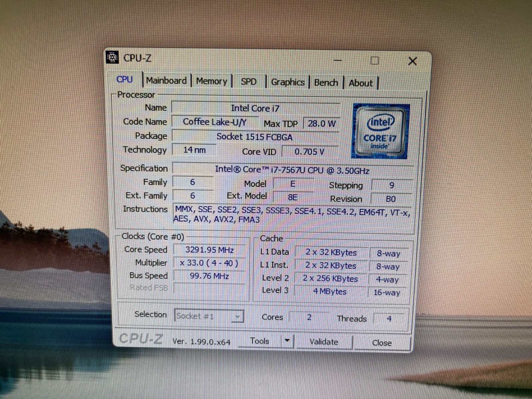Open the Memory tab
This screenshot has height=399, width=532.
pos(211,81)
